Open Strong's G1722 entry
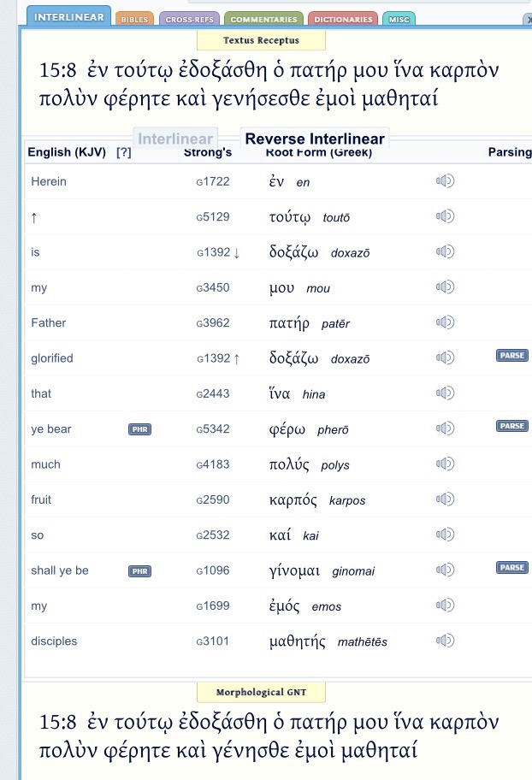 (x=212, y=181)
